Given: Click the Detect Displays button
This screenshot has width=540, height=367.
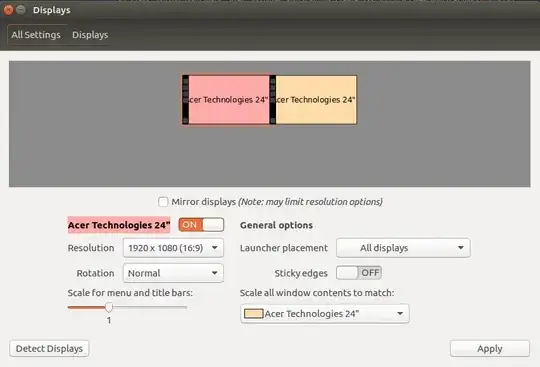Looking at the screenshot, I should 49,349.
